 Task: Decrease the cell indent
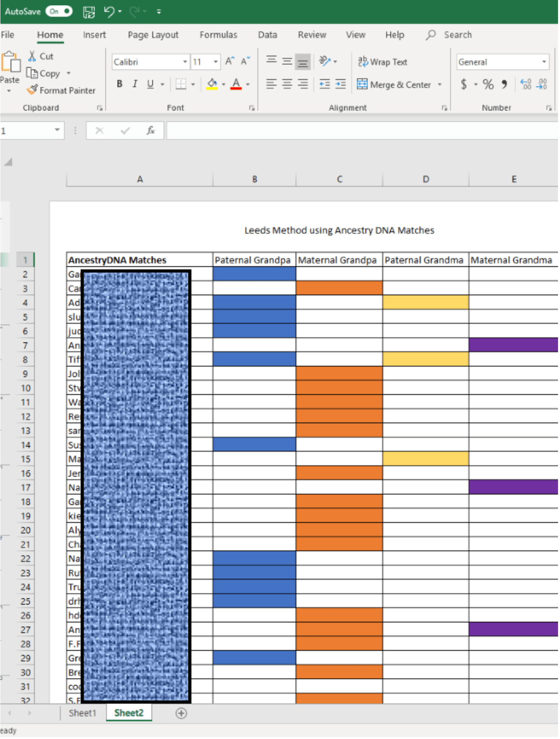point(325,84)
